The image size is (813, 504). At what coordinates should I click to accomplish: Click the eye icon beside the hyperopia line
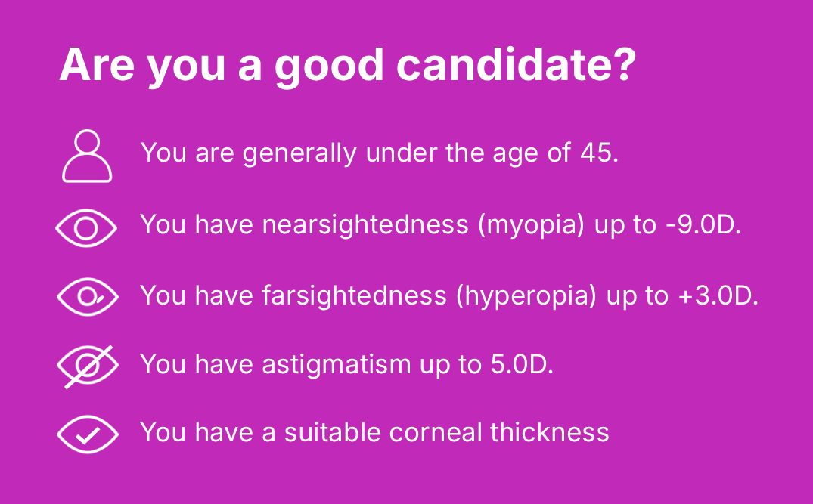(88, 296)
